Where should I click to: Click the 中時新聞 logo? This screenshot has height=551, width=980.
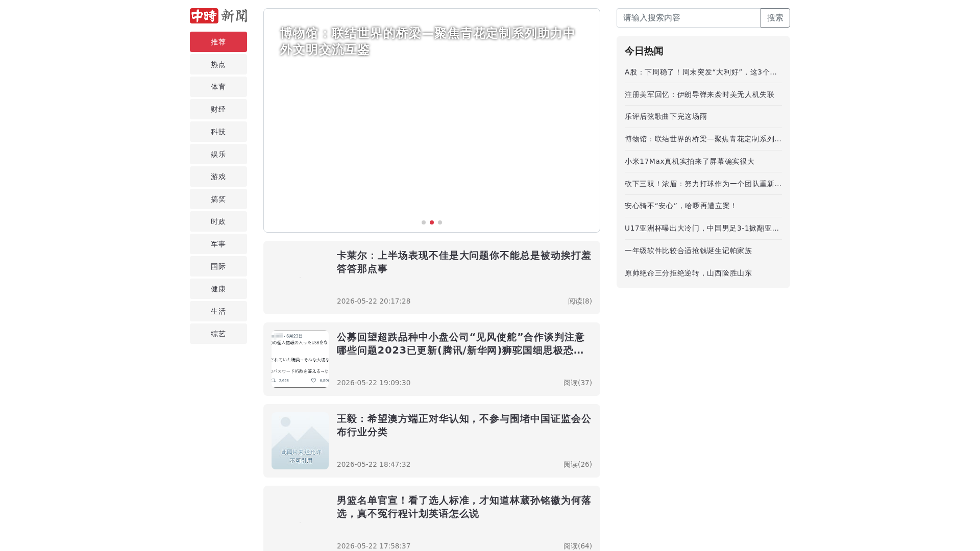[x=218, y=16]
